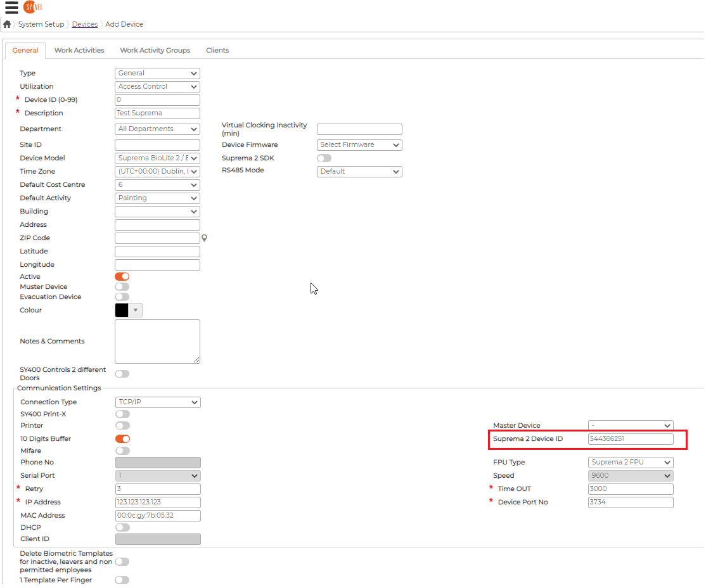This screenshot has width=706, height=588.
Task: Open the Clients tab
Action: 217,50
